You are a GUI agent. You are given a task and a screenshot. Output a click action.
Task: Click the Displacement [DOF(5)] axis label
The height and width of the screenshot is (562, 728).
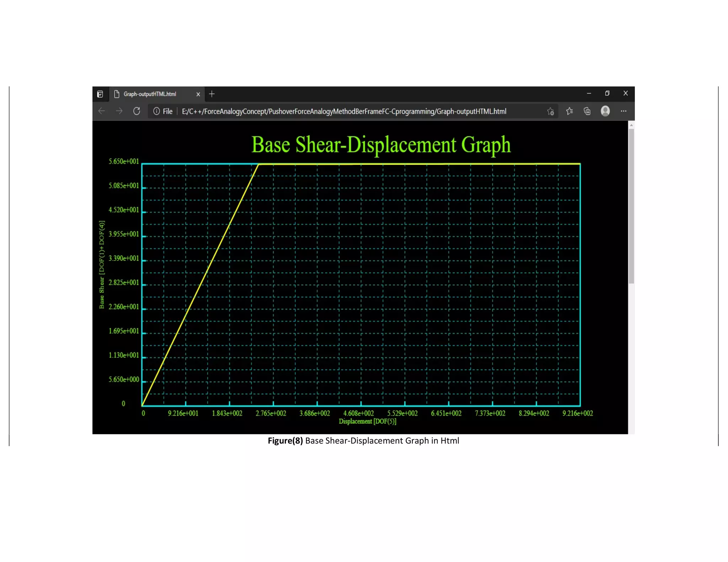[x=367, y=421]
